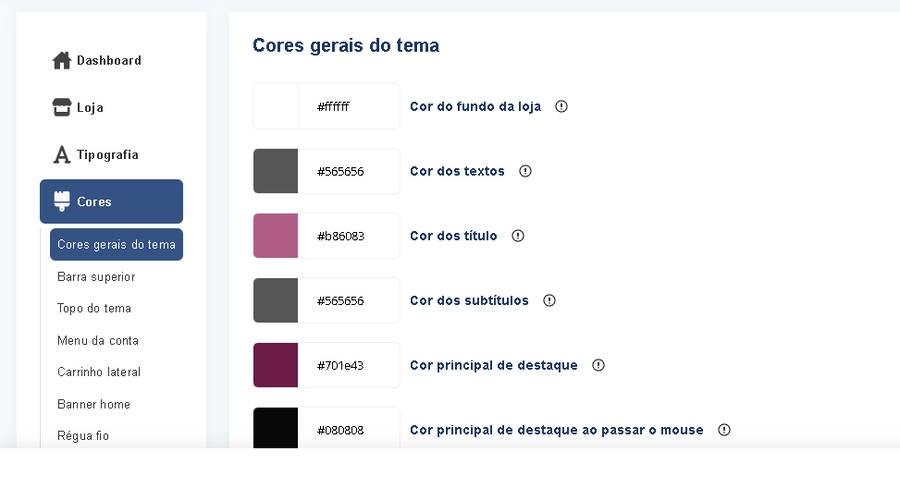This screenshot has height=488, width=900.
Task: Click info icon beside Cor principal de destaque
Action: 598,365
